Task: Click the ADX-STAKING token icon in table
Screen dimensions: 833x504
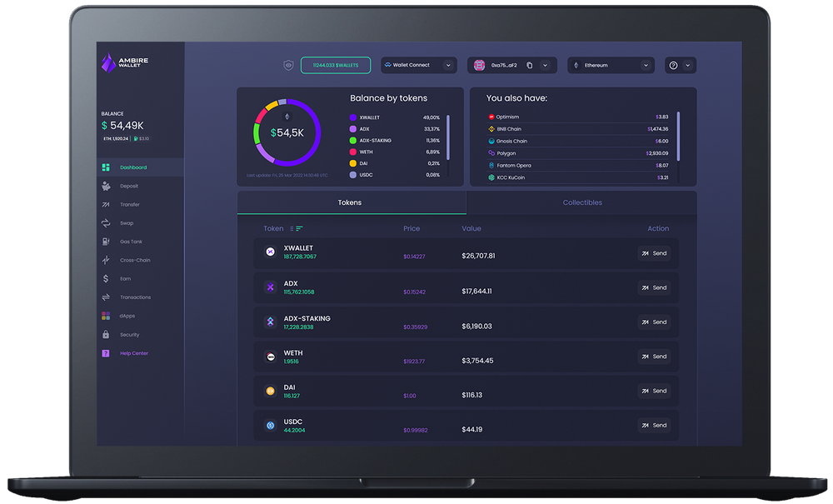Action: 271,322
